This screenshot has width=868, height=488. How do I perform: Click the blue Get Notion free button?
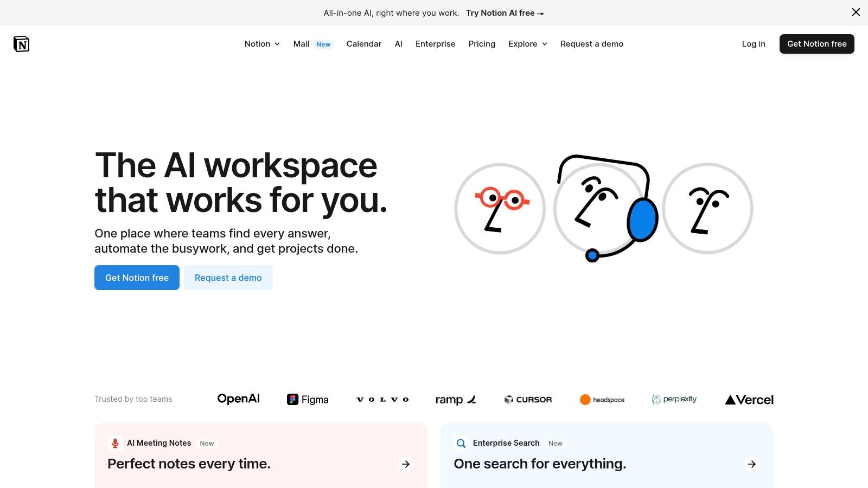137,278
